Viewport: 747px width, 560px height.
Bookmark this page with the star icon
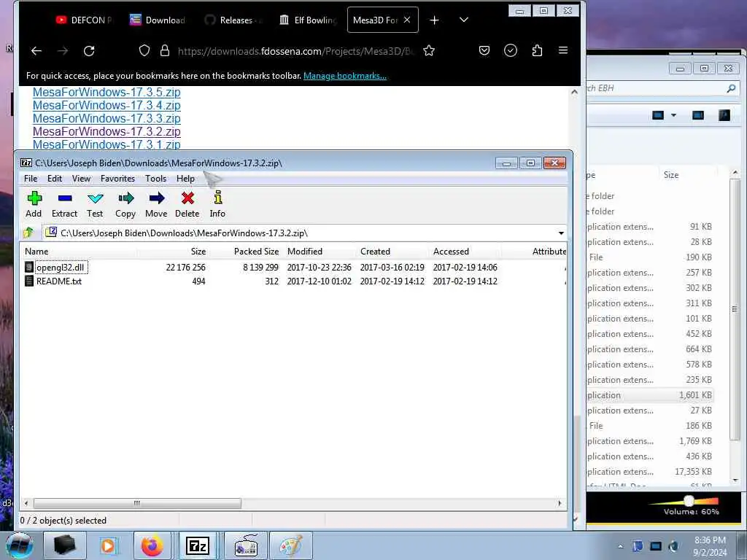point(429,50)
